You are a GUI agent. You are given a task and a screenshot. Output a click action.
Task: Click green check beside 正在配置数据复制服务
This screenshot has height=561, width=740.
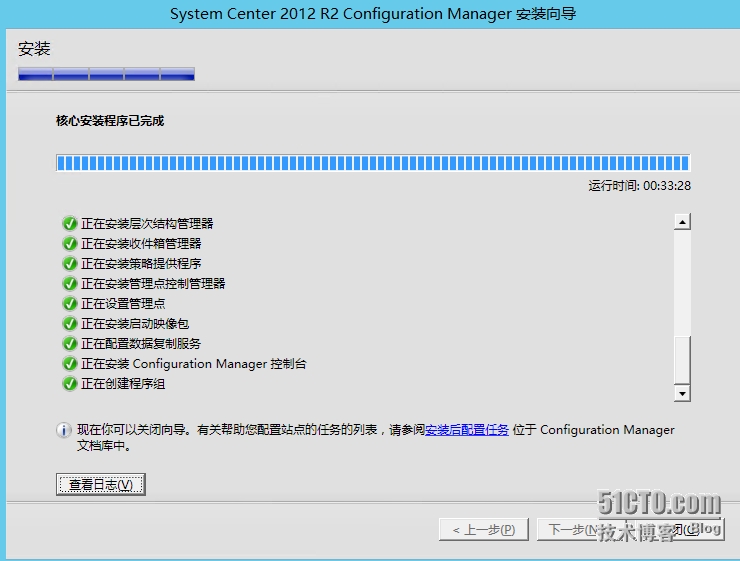[70, 344]
